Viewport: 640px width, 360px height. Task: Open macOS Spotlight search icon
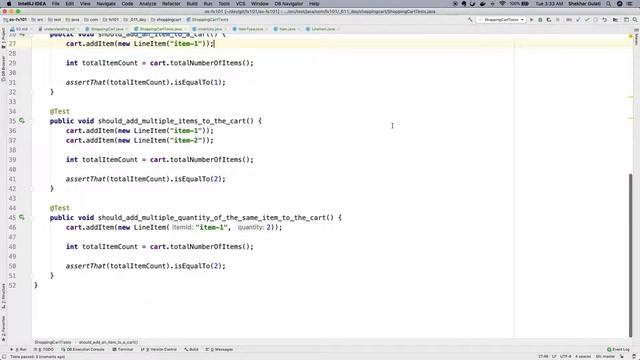pos(609,4)
